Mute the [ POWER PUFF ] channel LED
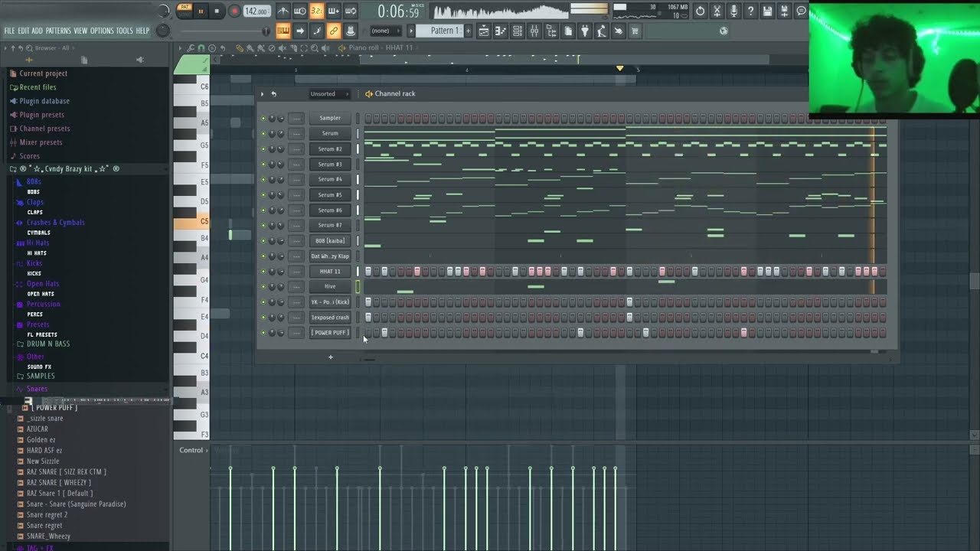The image size is (980, 551). (x=263, y=332)
